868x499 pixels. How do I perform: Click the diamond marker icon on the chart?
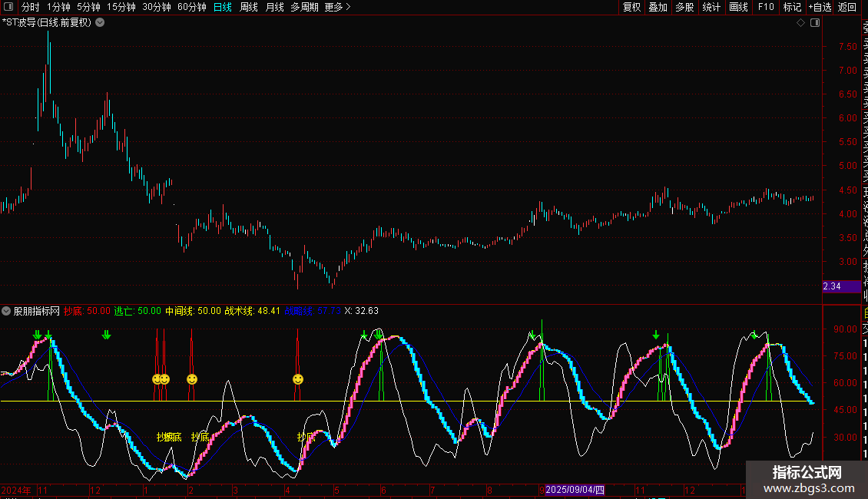pos(800,23)
